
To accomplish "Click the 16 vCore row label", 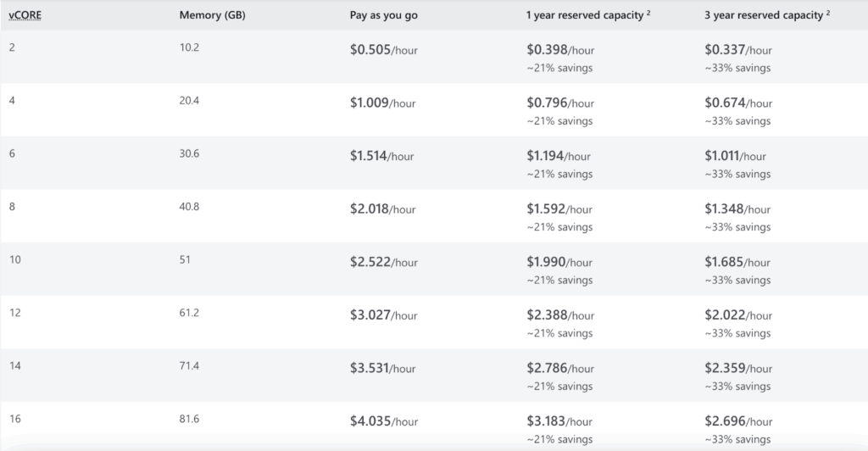I will point(15,418).
